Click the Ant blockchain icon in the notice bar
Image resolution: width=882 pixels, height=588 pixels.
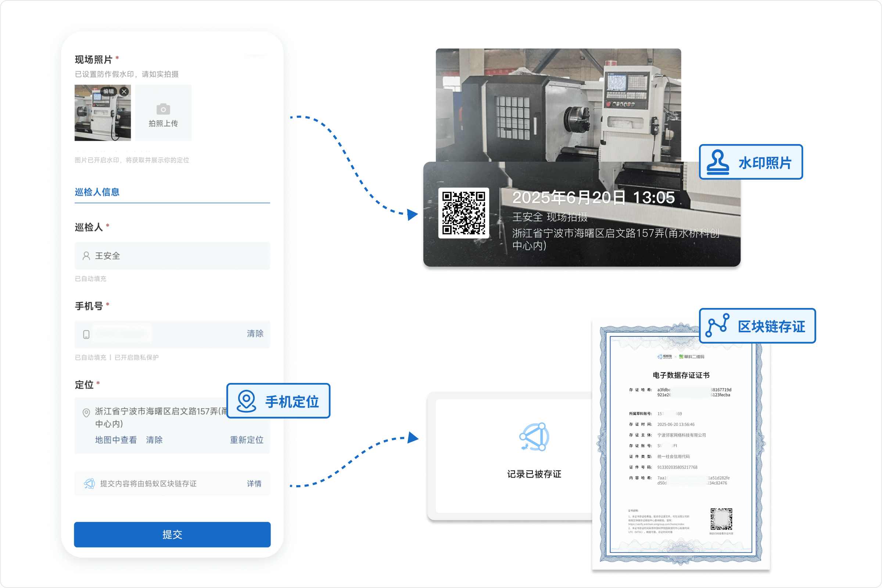click(x=89, y=484)
